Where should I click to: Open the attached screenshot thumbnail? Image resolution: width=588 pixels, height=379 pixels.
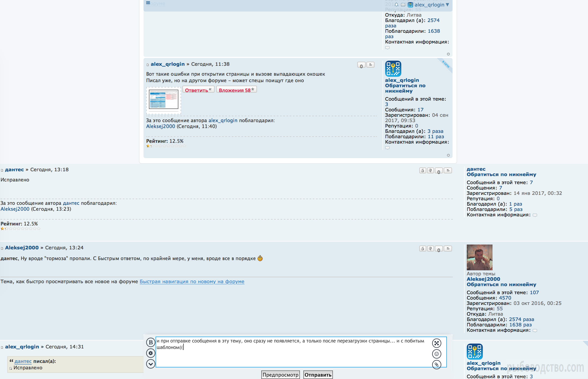(x=163, y=100)
